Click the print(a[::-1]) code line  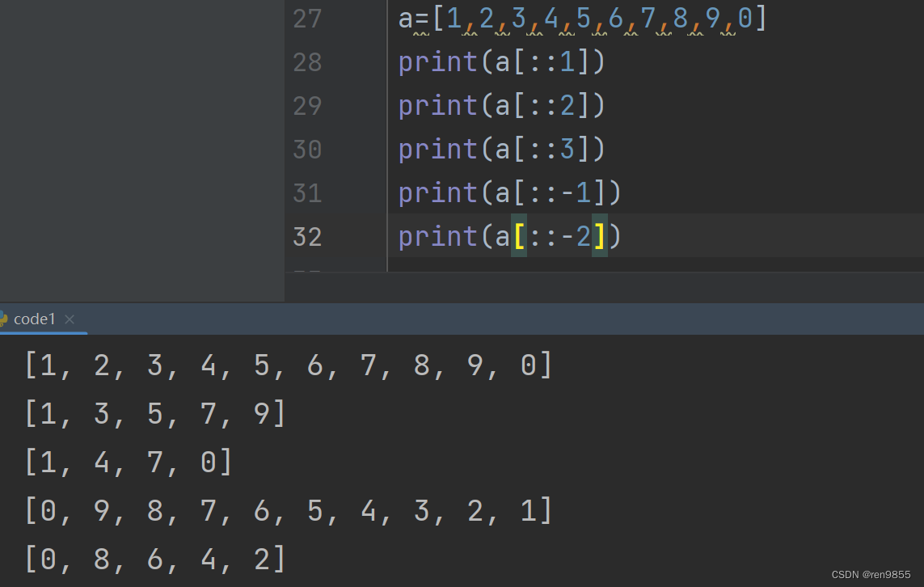pos(510,193)
